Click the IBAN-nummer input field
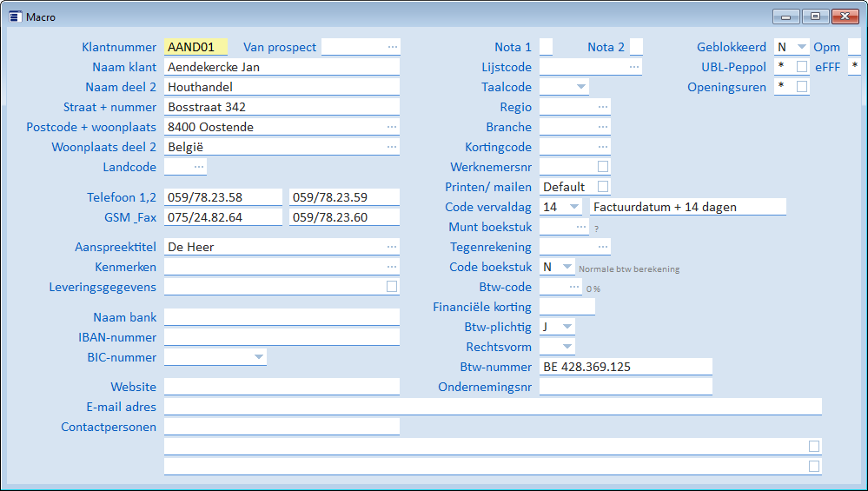Image resolution: width=868 pixels, height=491 pixels. click(282, 337)
